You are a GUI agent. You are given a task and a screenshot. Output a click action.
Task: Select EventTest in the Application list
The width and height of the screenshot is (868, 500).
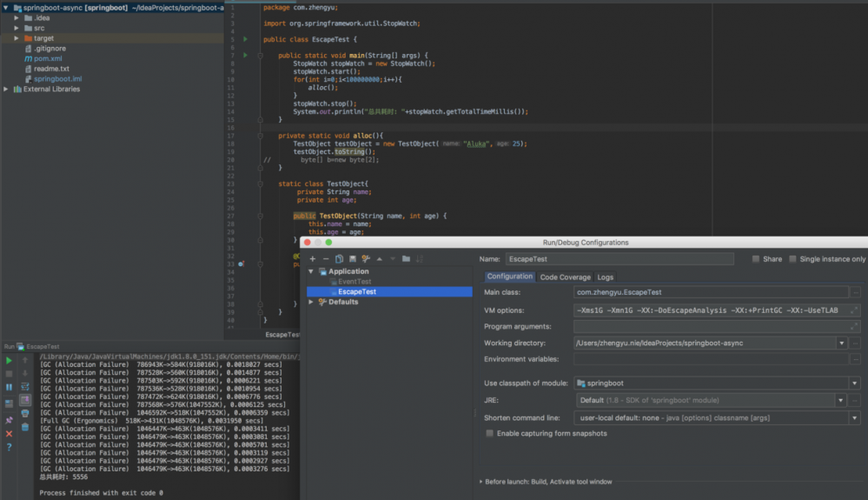coord(354,282)
